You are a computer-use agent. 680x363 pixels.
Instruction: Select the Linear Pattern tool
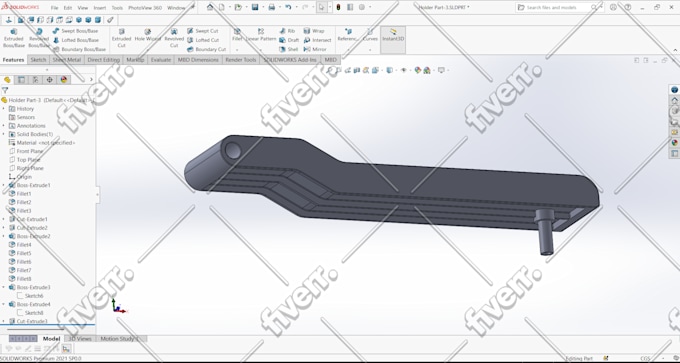click(261, 35)
